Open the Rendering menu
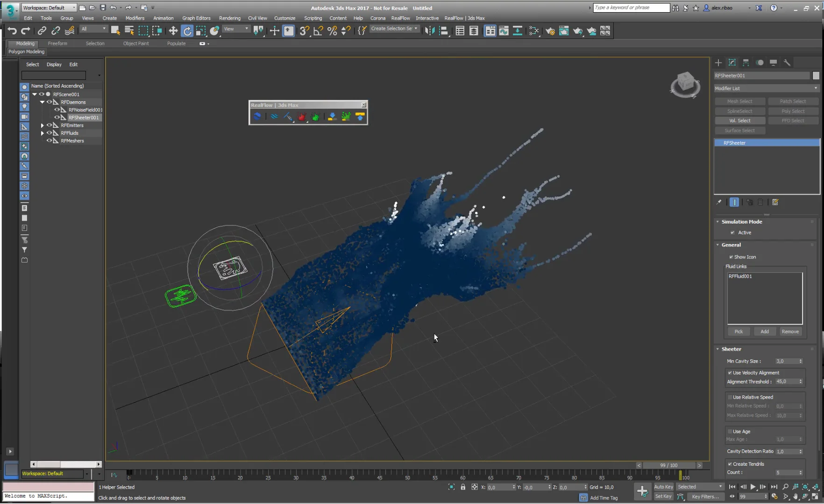Viewport: 824px width, 504px height. click(x=230, y=18)
